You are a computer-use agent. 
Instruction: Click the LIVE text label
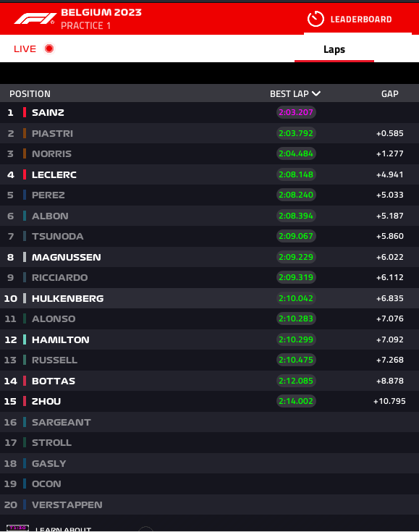pos(25,49)
